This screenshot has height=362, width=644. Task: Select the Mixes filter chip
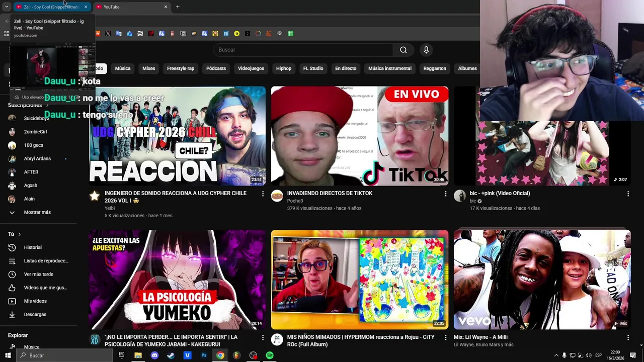(149, 68)
